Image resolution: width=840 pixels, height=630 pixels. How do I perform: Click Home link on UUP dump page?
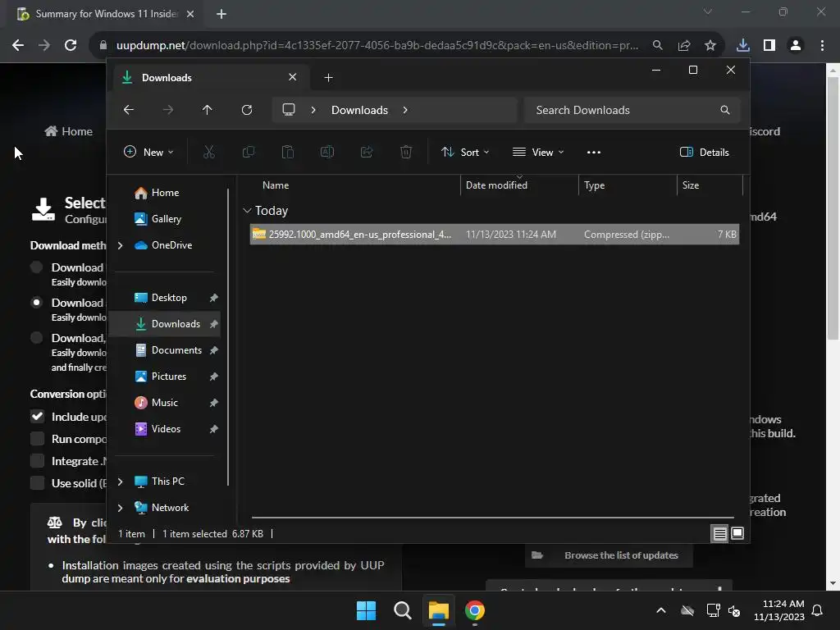pos(69,131)
